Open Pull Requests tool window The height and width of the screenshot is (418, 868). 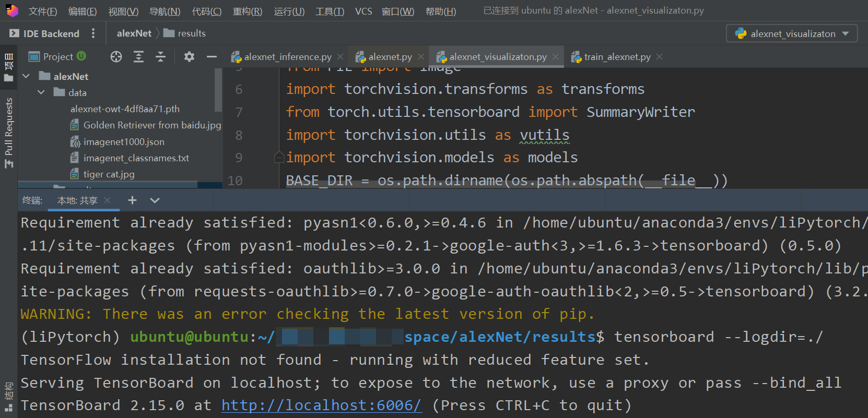[x=9, y=133]
